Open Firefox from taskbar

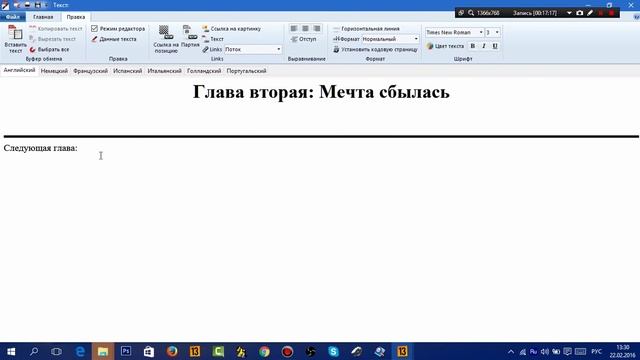(x=172, y=351)
